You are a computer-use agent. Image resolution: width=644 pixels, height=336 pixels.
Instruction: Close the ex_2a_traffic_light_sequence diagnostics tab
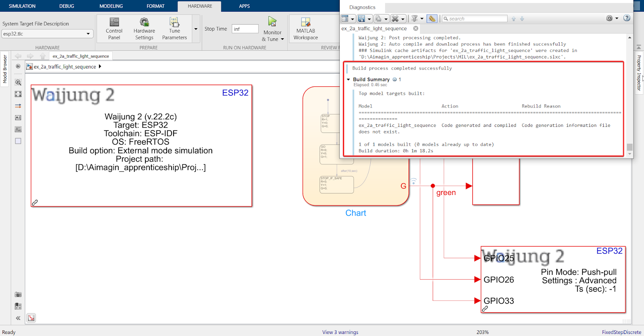416,29
